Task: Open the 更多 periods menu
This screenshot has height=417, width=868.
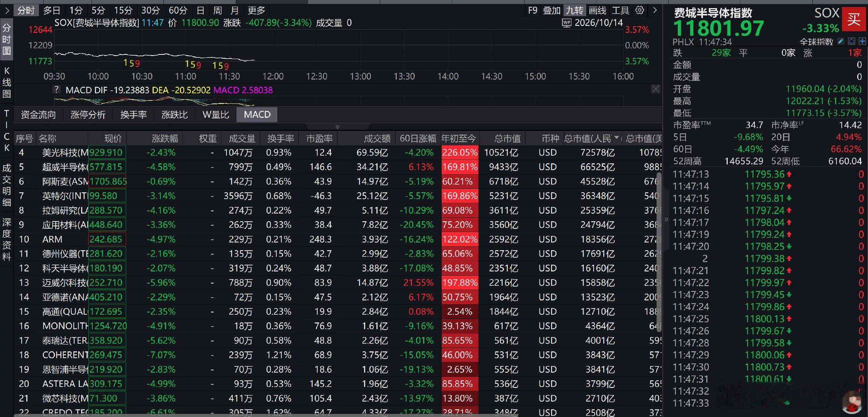Action: point(257,10)
